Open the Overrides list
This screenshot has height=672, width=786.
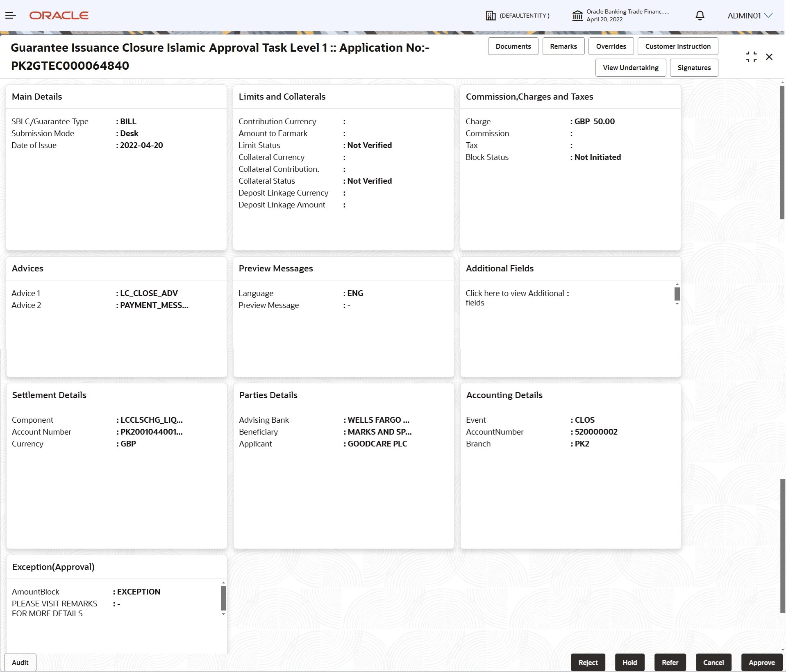[x=611, y=46]
